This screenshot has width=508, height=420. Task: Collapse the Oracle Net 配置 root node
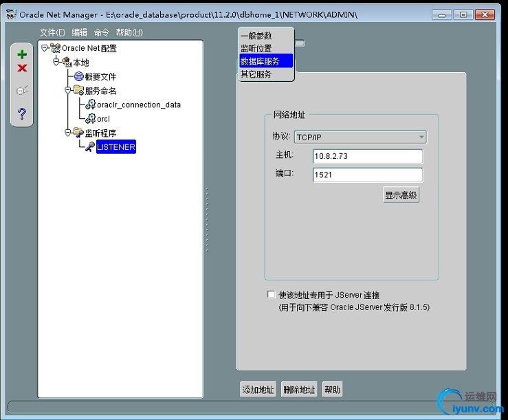coord(45,48)
